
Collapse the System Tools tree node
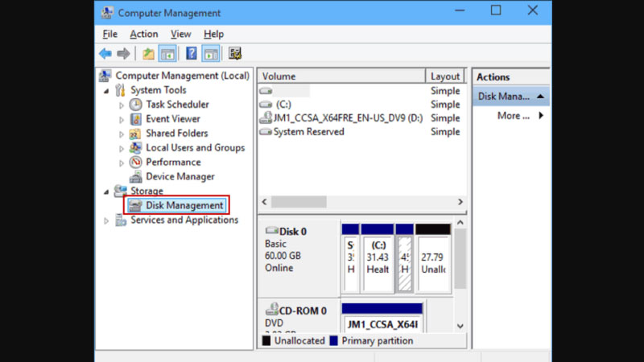106,90
